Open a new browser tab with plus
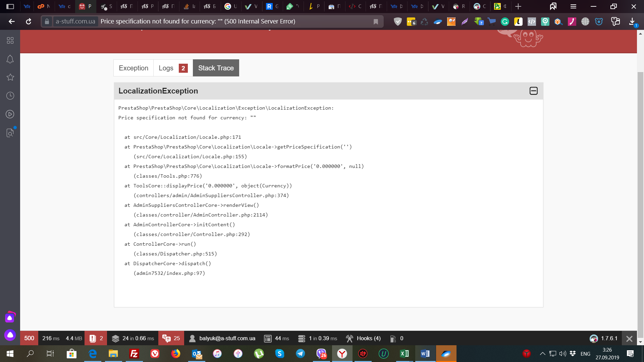This screenshot has height=362, width=644. [518, 6]
